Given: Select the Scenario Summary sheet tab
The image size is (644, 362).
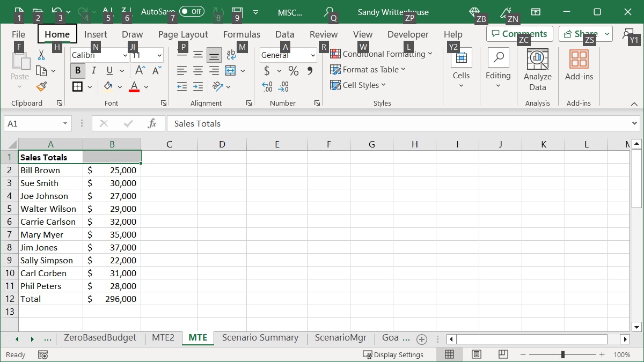Looking at the screenshot, I should pyautogui.click(x=260, y=338).
